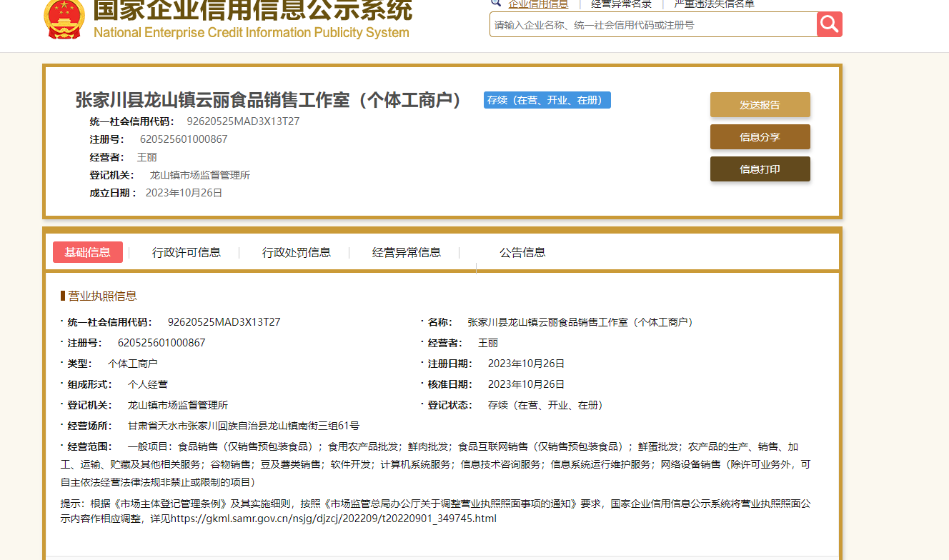Click the 核准日期 value 2023年10月26日
This screenshot has height=560, width=949.
(526, 384)
